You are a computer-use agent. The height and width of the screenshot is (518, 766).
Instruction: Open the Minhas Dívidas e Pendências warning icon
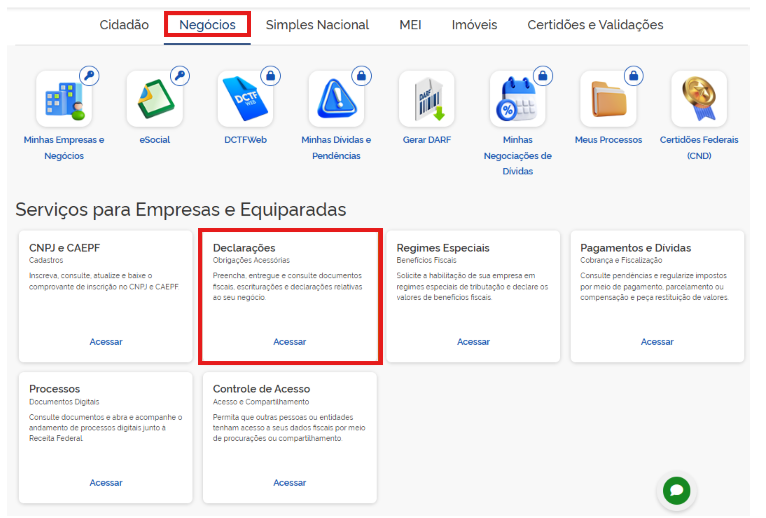point(336,99)
